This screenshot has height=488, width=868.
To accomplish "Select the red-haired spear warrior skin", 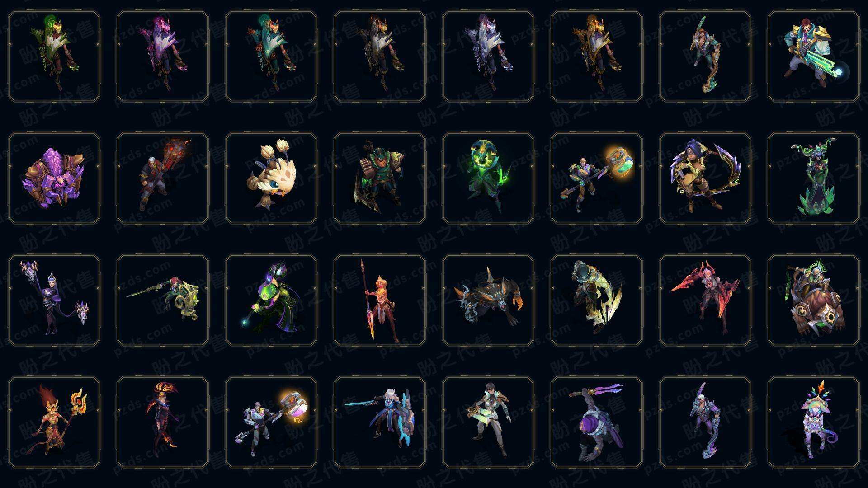I will pyautogui.click(x=380, y=300).
